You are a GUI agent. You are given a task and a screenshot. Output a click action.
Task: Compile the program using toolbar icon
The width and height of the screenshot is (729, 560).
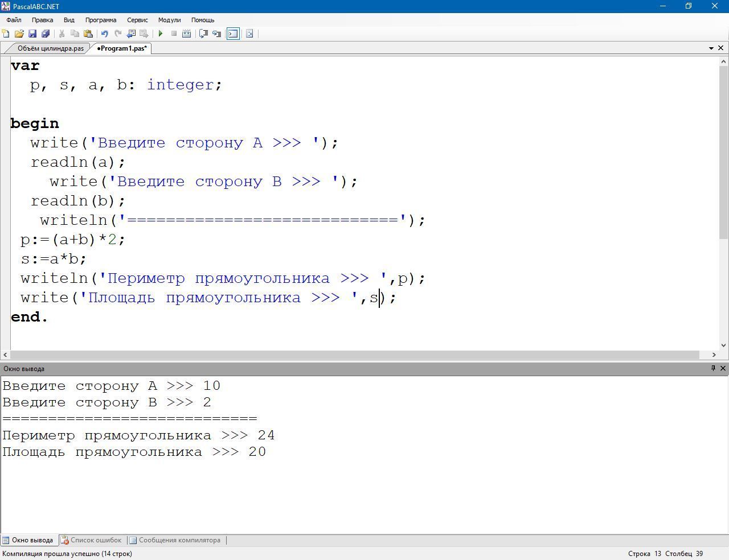tap(186, 34)
